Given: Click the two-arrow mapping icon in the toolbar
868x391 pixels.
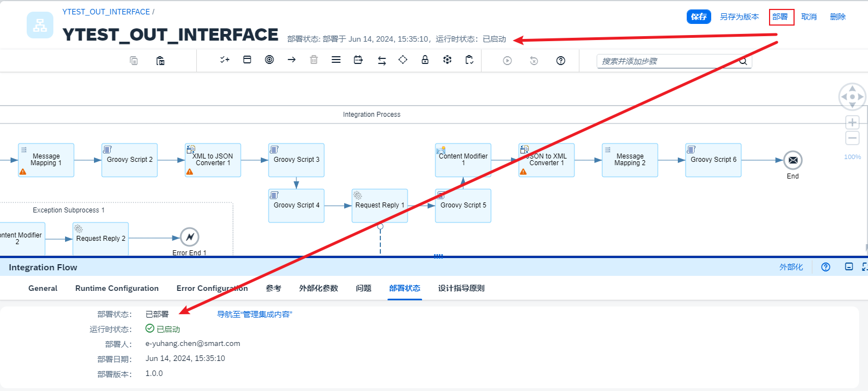Looking at the screenshot, I should point(382,60).
